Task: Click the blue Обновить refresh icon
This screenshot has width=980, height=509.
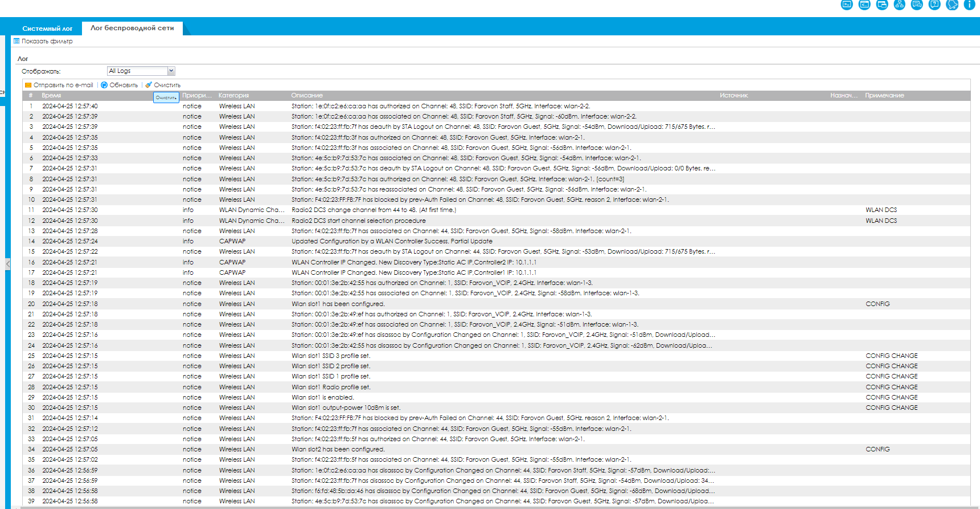Action: click(104, 85)
